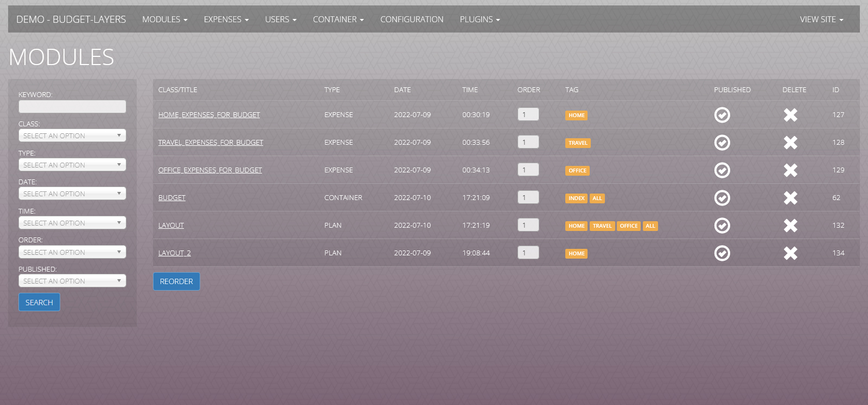Click the INDEX tag on the Budget row
This screenshot has height=405, width=868.
coord(576,198)
